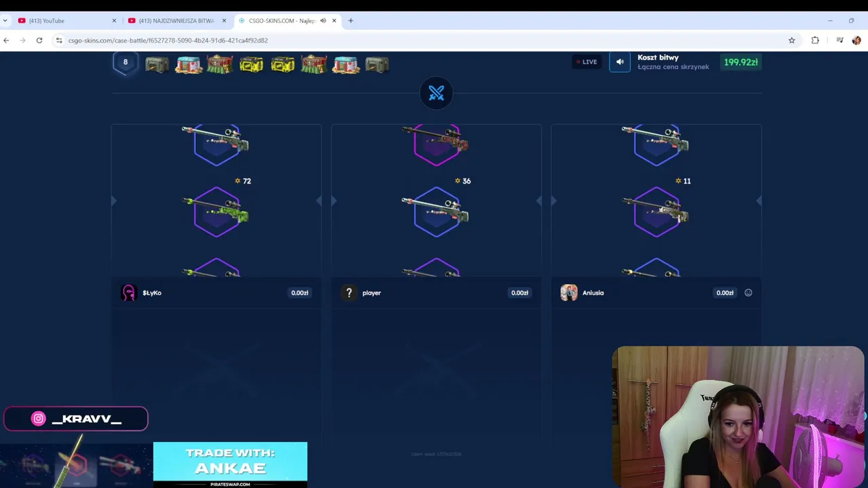This screenshot has width=868, height=488.
Task: Click the 'Koszt bitwy' label
Action: tap(658, 58)
